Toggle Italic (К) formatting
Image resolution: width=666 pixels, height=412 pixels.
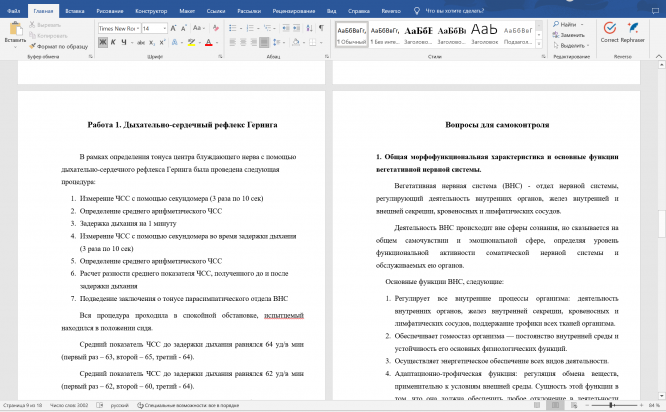pyautogui.click(x=115, y=44)
